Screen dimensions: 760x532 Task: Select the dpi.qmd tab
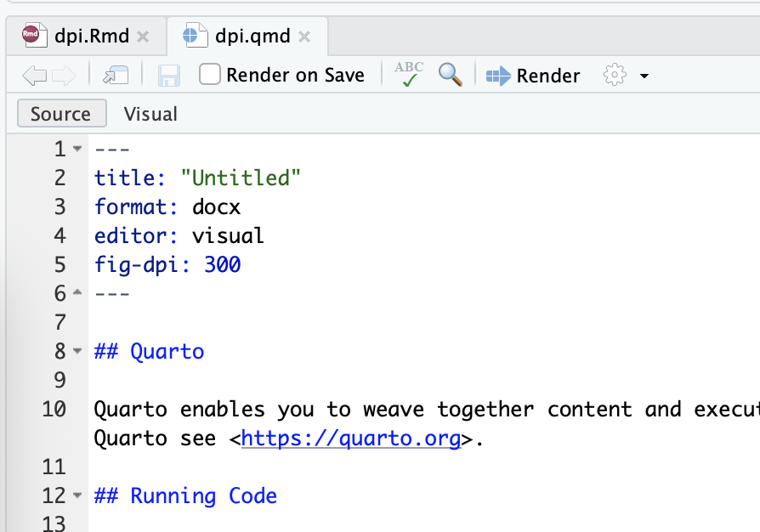click(x=252, y=36)
